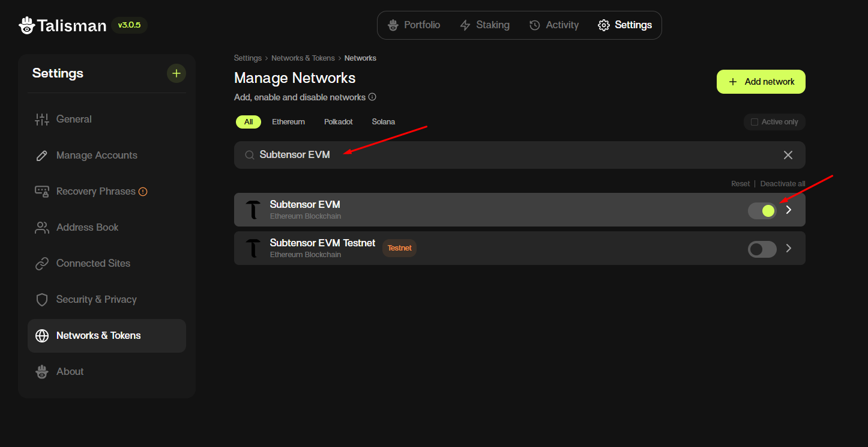Open Subtensor EVM Testnet chevron arrow

coord(789,248)
